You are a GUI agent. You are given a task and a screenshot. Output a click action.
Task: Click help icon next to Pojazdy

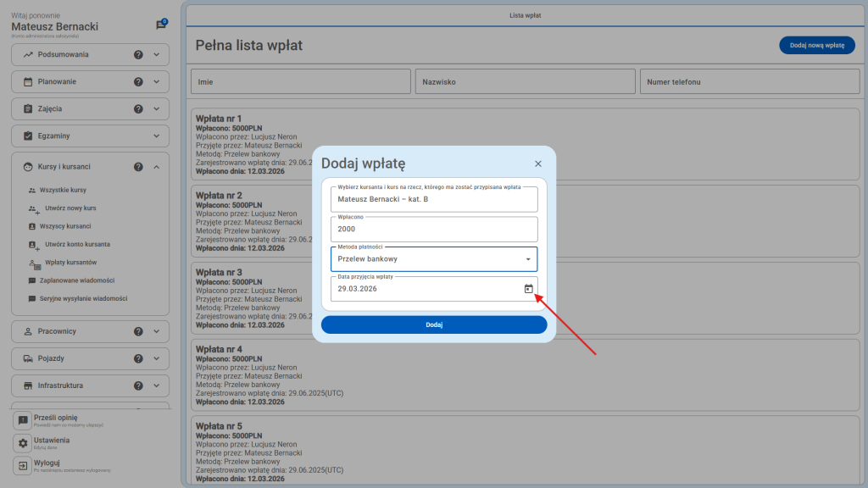point(138,358)
